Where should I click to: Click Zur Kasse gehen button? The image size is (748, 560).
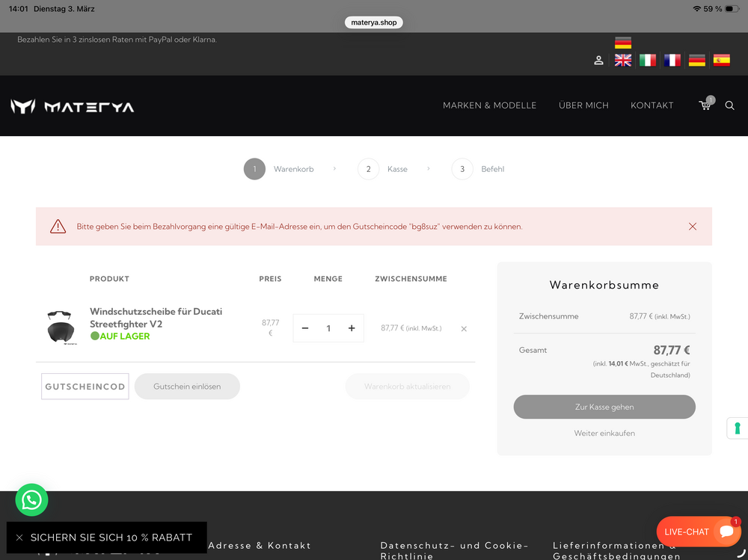click(604, 407)
